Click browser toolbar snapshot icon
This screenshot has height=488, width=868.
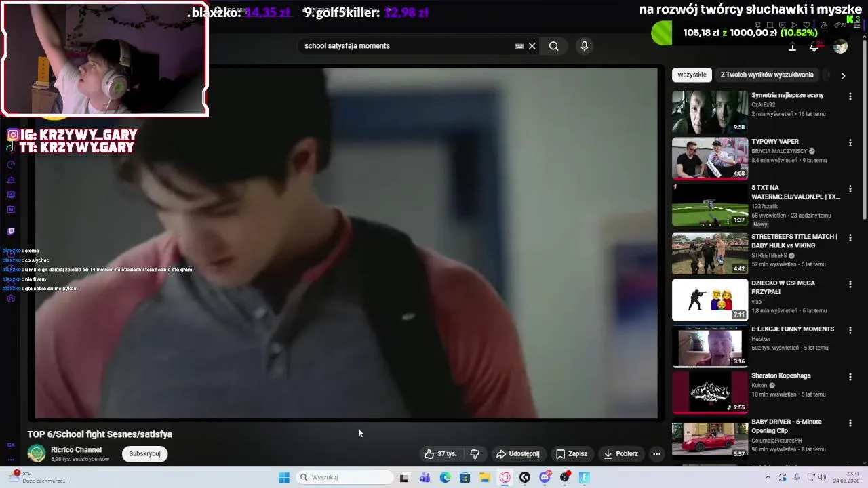click(770, 25)
